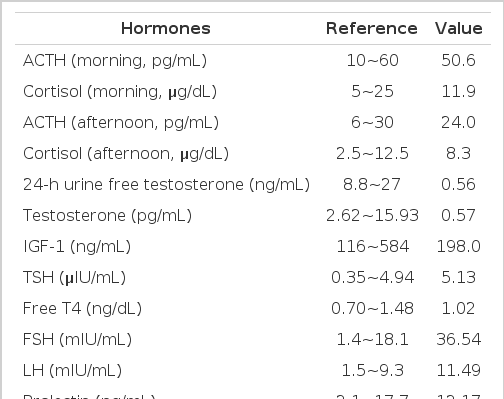Select the ACTH (morning, pg/mL) row label
Viewport: 504px width, 399px height.
(x=115, y=61)
